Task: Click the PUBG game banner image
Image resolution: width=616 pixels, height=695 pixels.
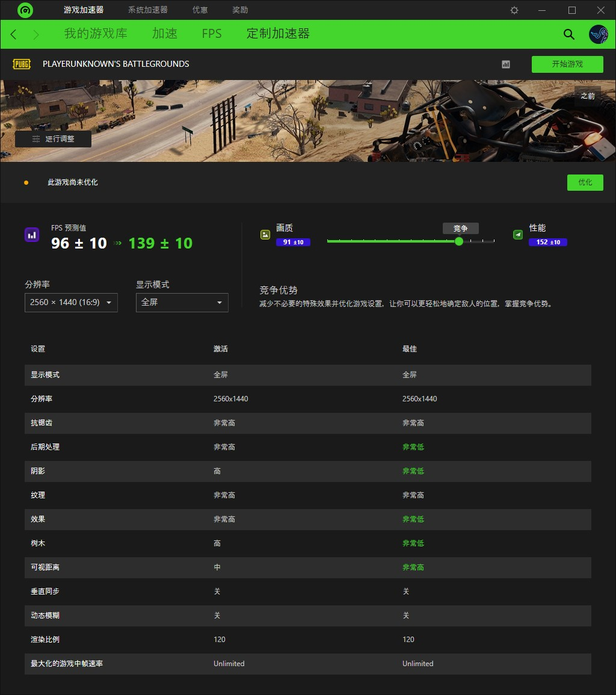Action: [307, 120]
